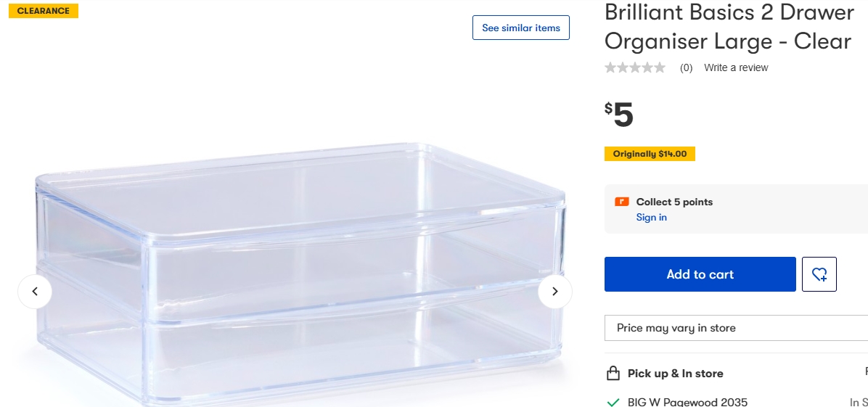The width and height of the screenshot is (868, 407).
Task: Click the Collect 5 points text
Action: click(x=674, y=202)
